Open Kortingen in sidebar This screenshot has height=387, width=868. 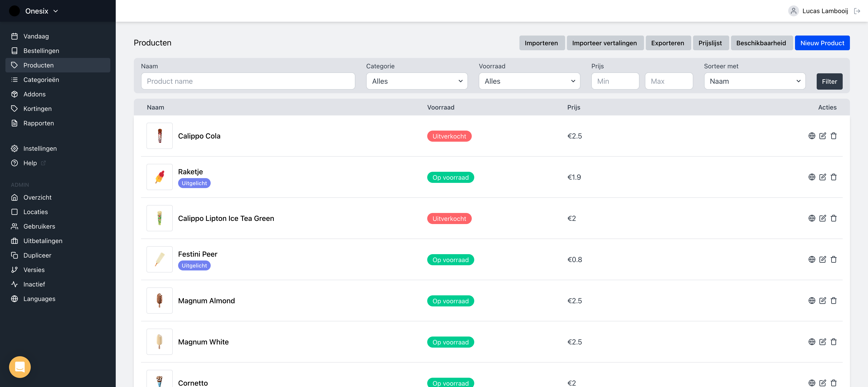click(58, 109)
